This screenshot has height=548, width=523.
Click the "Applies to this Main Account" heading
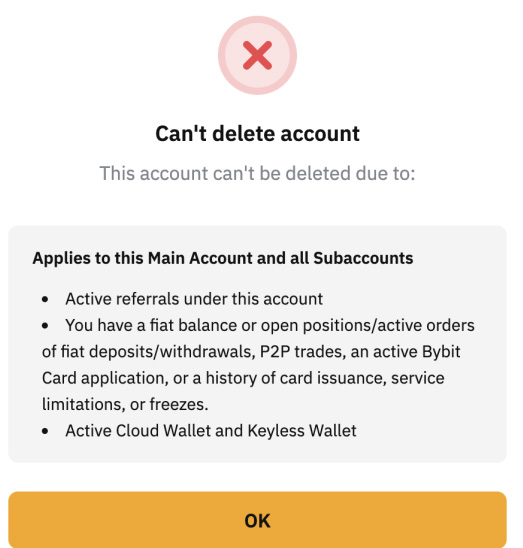click(x=223, y=258)
